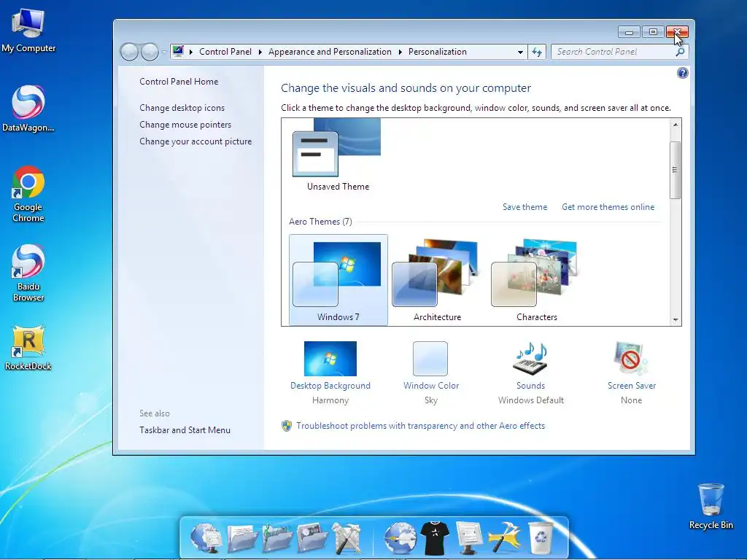The width and height of the screenshot is (747, 560).
Task: Open Window Color link
Action: click(431, 386)
